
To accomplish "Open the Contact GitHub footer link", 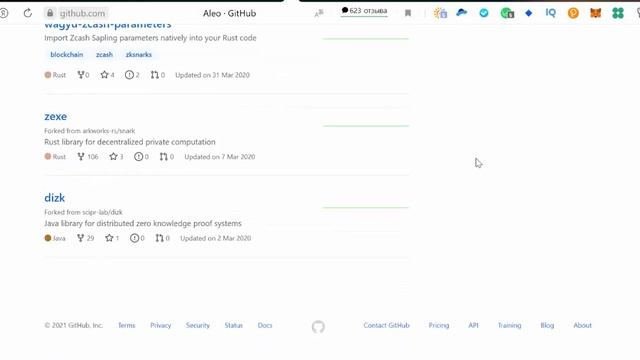I will pos(387,326).
